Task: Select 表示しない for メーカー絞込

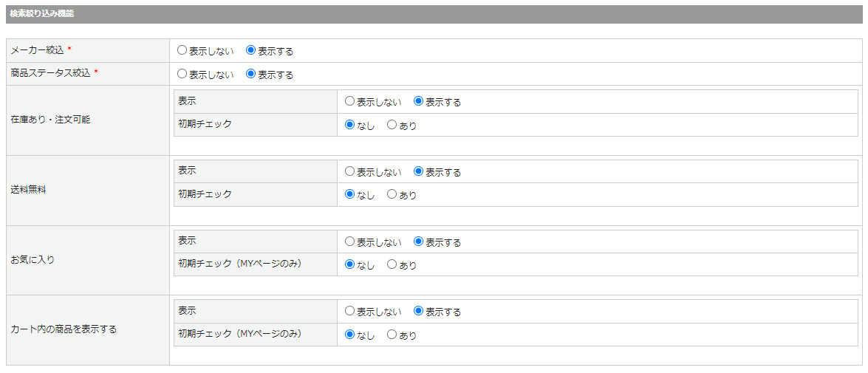Action: pyautogui.click(x=182, y=51)
